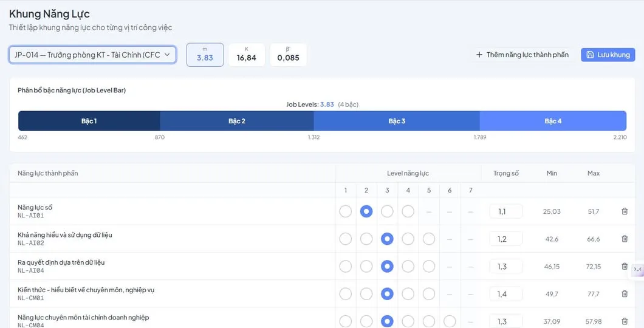Screen dimensions: 644x328
Task: Click the m value box 3.83
Action: pos(205,55)
